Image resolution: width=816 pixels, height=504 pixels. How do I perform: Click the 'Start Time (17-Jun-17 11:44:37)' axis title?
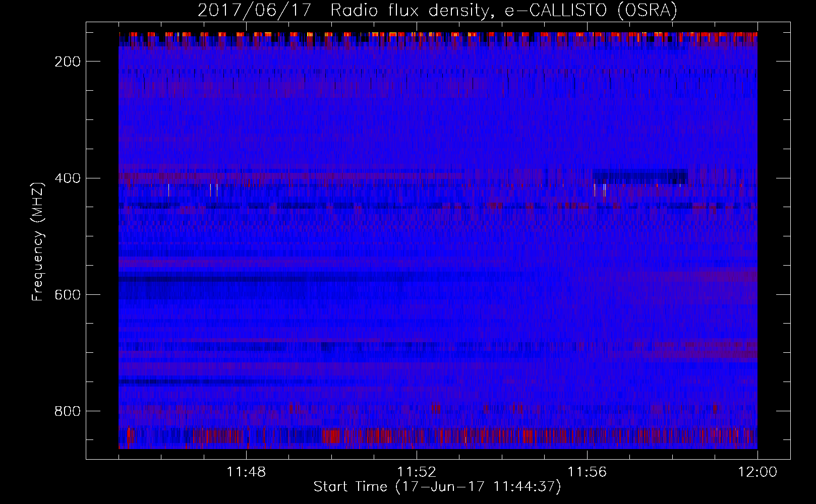pyautogui.click(x=437, y=487)
